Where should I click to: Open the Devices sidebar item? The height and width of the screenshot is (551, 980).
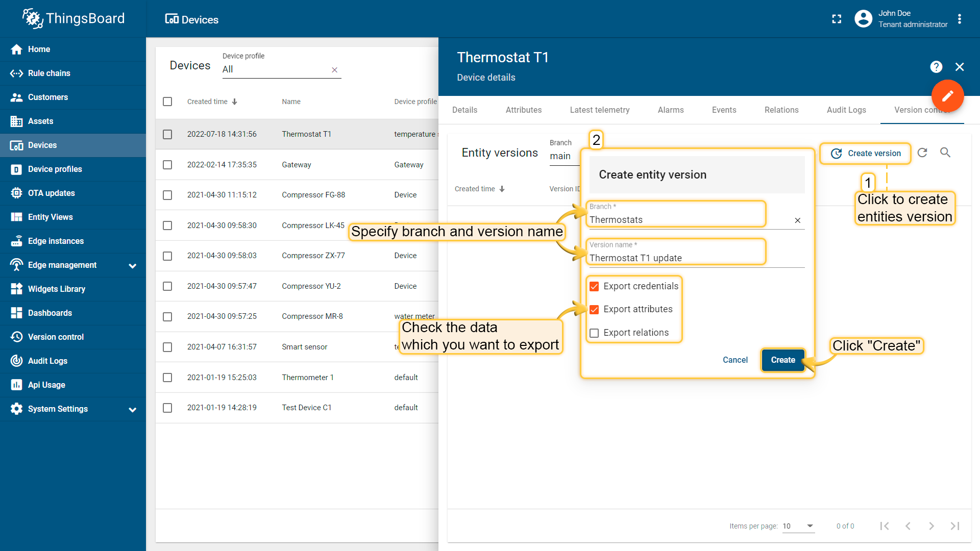click(73, 145)
